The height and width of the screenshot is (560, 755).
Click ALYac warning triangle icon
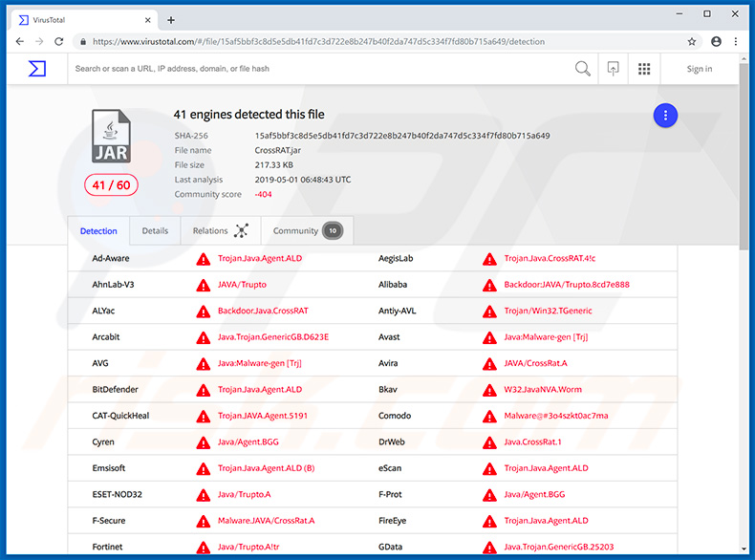click(x=204, y=312)
